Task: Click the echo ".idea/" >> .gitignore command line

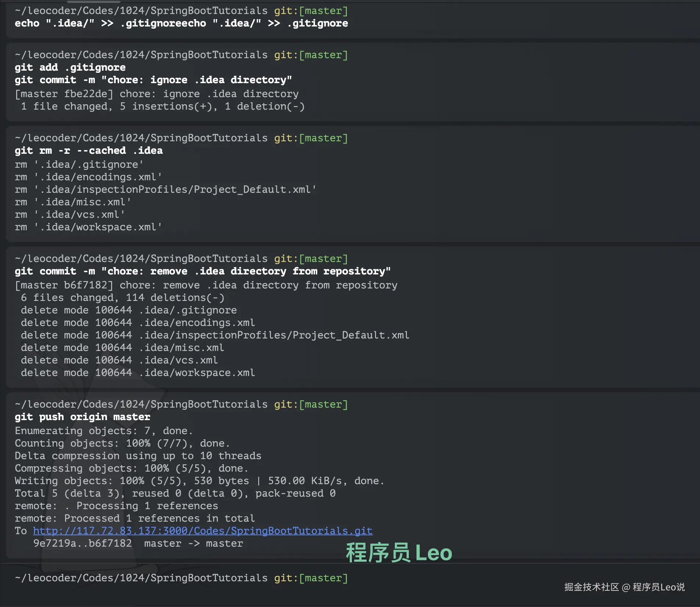Action: click(x=181, y=23)
